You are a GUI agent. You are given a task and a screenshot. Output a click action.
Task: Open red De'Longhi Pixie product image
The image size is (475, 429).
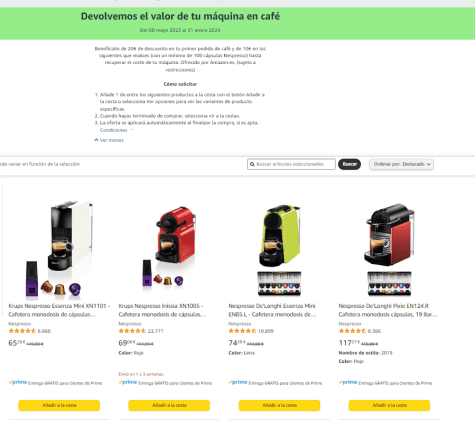click(x=389, y=250)
